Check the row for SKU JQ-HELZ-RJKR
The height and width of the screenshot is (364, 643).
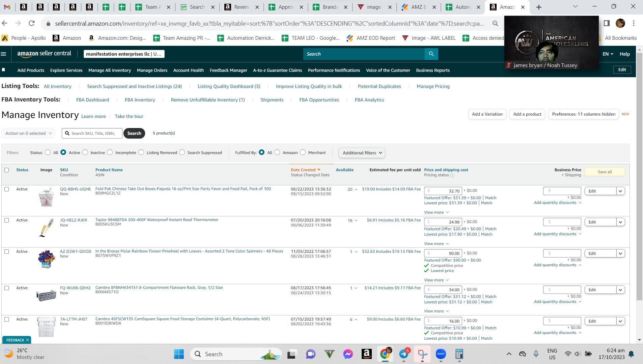click(x=6, y=220)
